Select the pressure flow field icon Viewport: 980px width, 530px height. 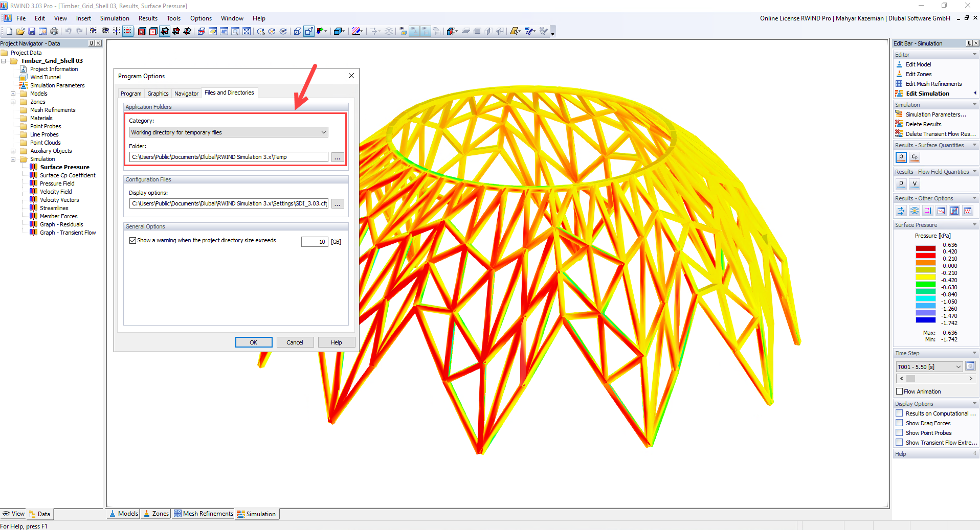point(901,183)
